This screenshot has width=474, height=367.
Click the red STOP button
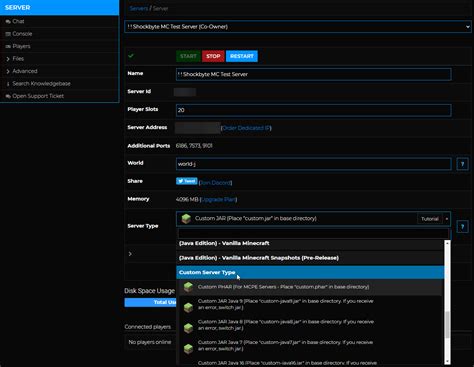213,56
